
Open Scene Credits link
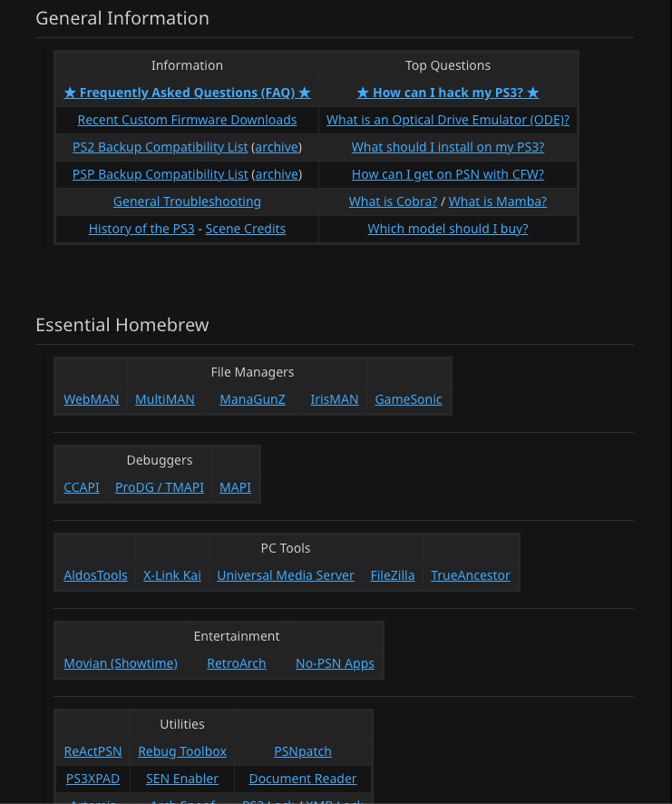(246, 229)
